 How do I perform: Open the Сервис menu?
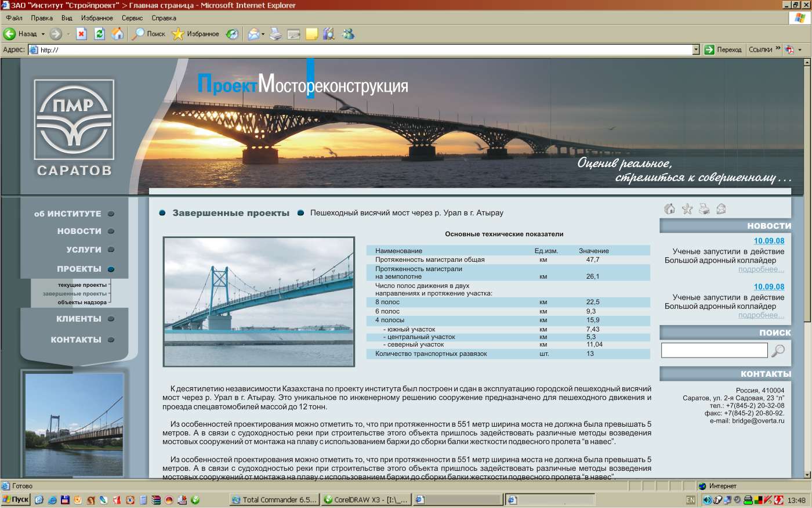[x=132, y=18]
